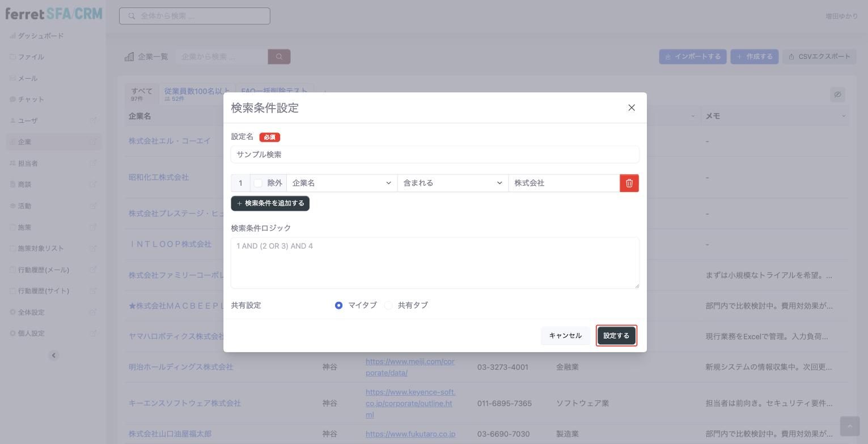868x444 pixels.
Task: Click the 作成する button
Action: point(755,57)
